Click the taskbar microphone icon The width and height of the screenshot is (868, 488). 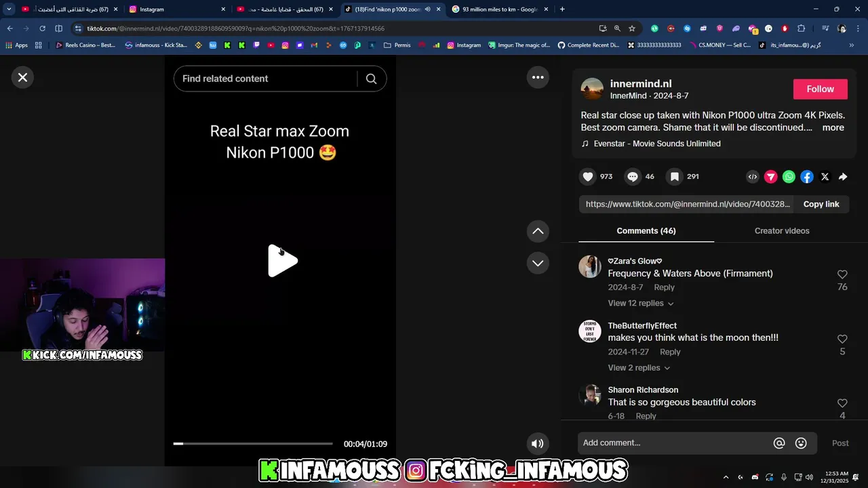784,477
